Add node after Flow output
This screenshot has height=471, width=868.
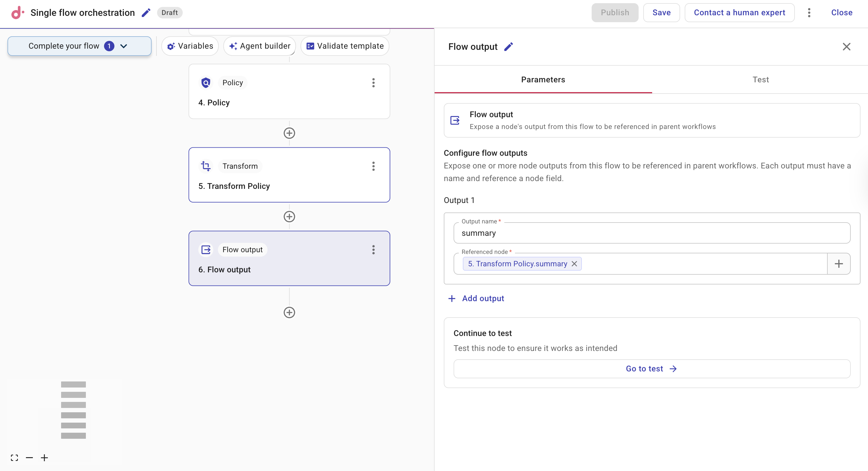coord(289,312)
